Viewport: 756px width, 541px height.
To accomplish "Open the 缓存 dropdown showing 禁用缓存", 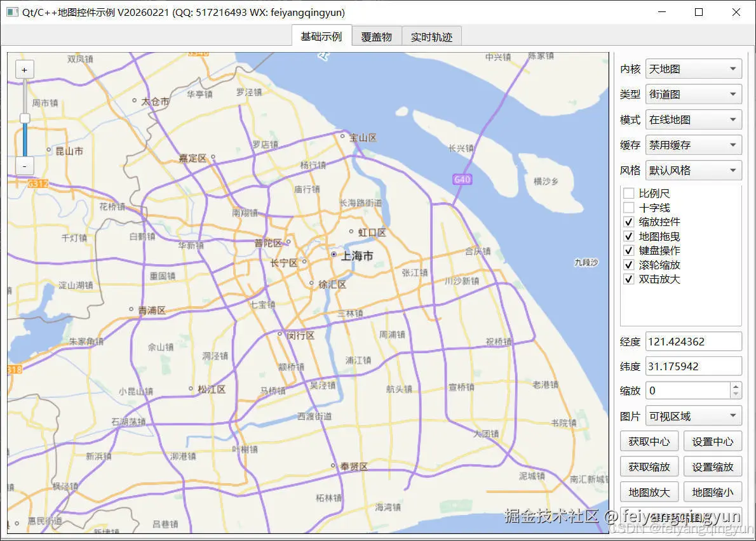I will [x=693, y=145].
